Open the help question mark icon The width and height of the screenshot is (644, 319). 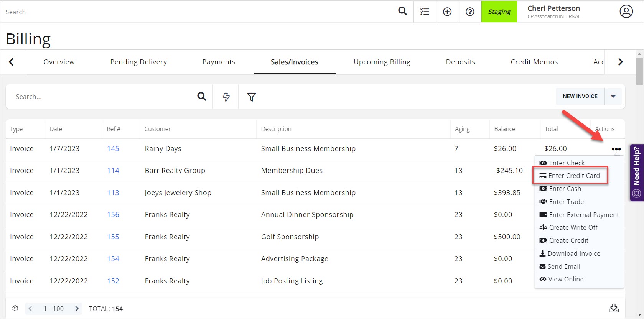coord(470,12)
